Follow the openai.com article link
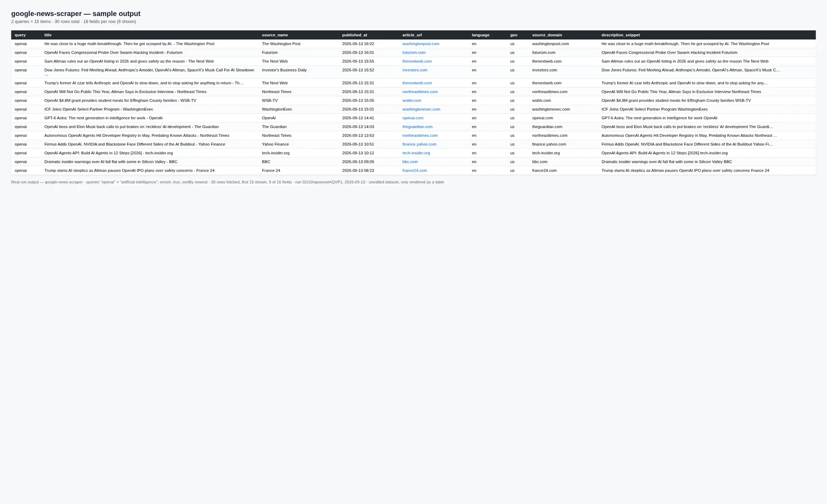 coord(413,118)
